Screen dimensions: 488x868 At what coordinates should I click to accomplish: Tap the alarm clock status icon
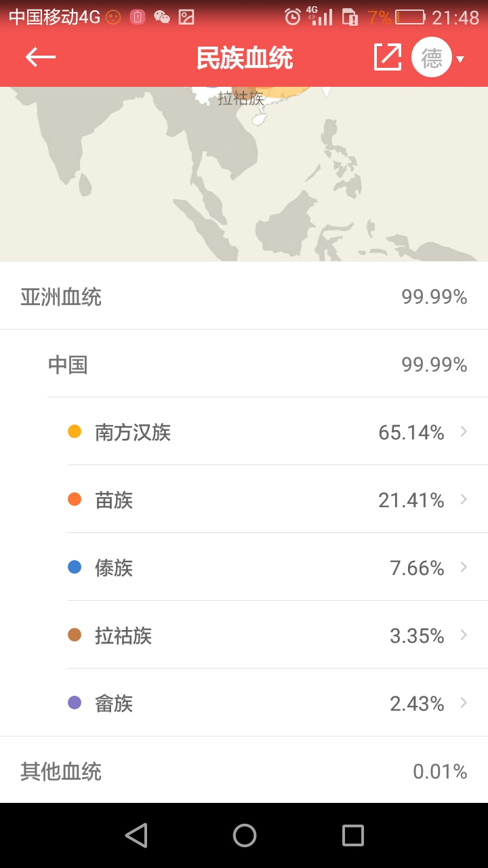293,17
